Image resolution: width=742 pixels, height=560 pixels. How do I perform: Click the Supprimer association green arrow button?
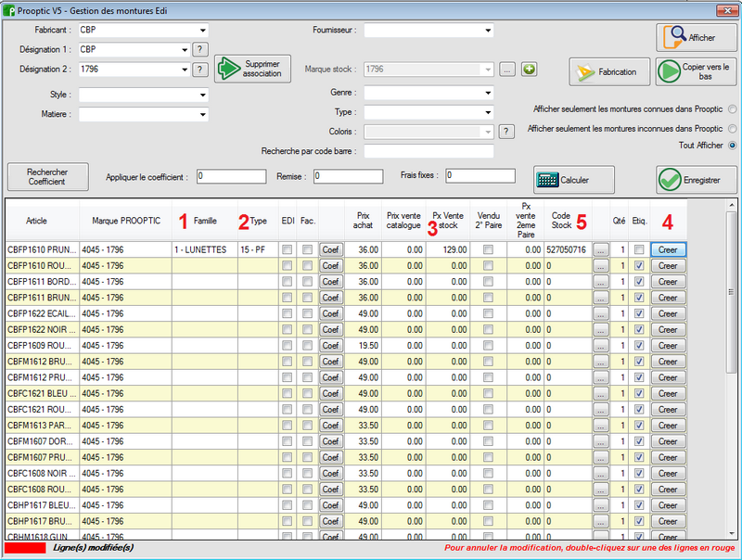(252, 69)
